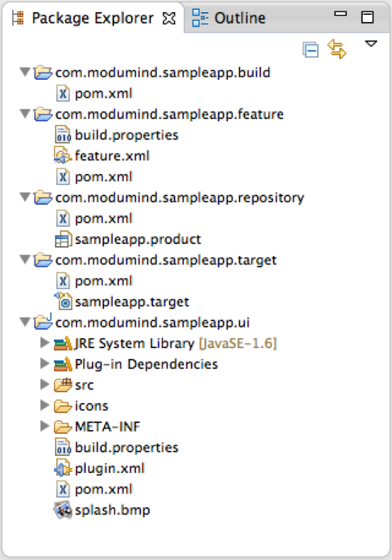
Task: Expand the src source folder arrow
Action: coord(45,385)
